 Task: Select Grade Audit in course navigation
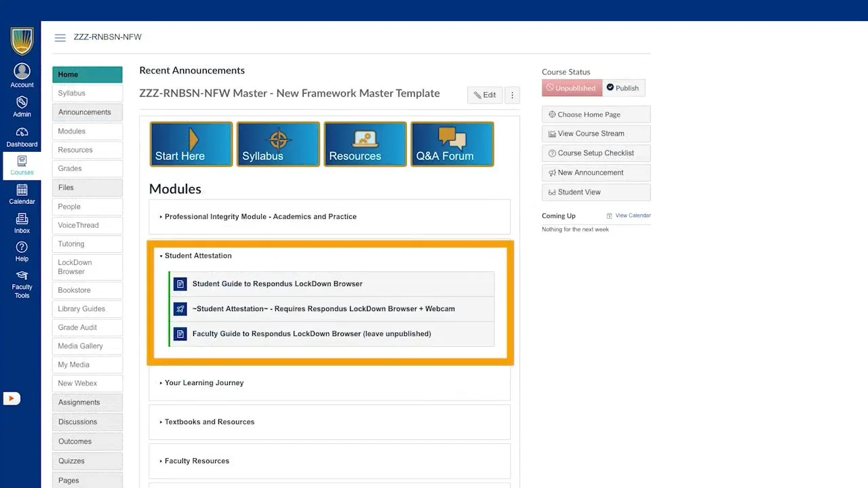coord(87,327)
